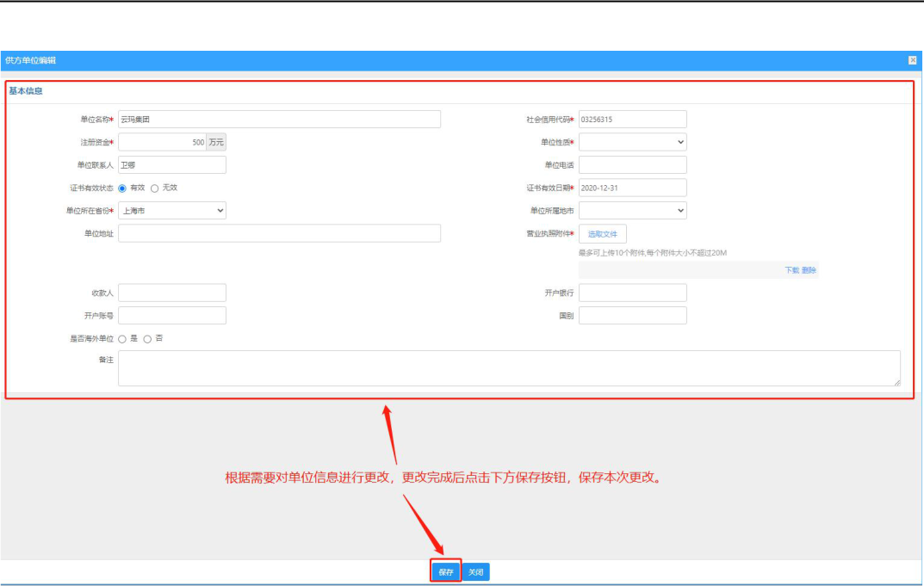Click the 单位电话 input field
Viewport: 924px width, 586px height.
pyautogui.click(x=632, y=165)
